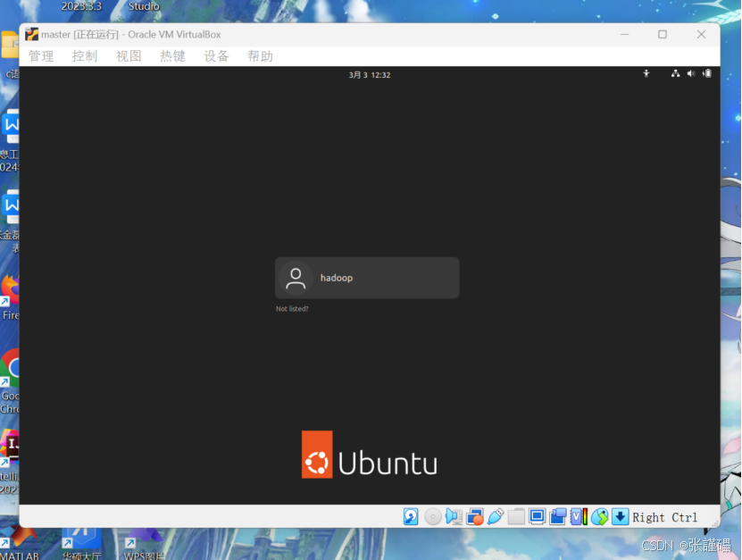Viewport: 742px width, 560px height.
Task: Click Ubuntu volume speaker icon
Action: (691, 73)
